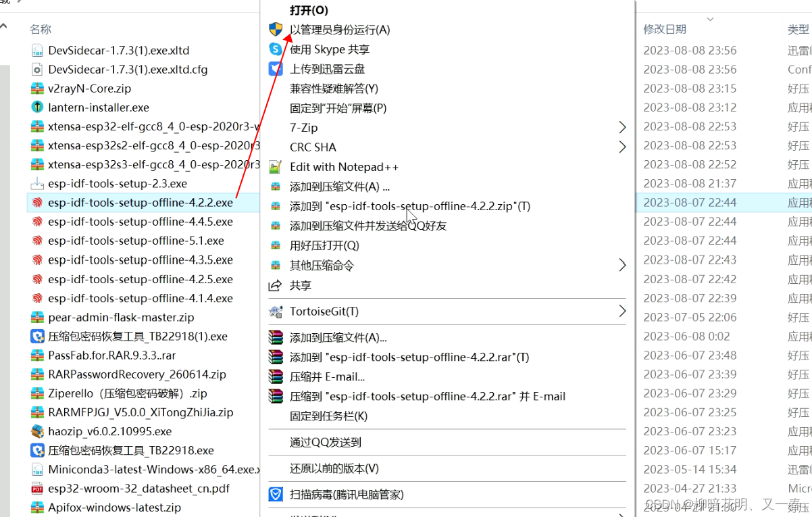Click the Haozip icon beside 用好压打开(Q)
Viewport: 812px width, 517px height.
point(275,245)
